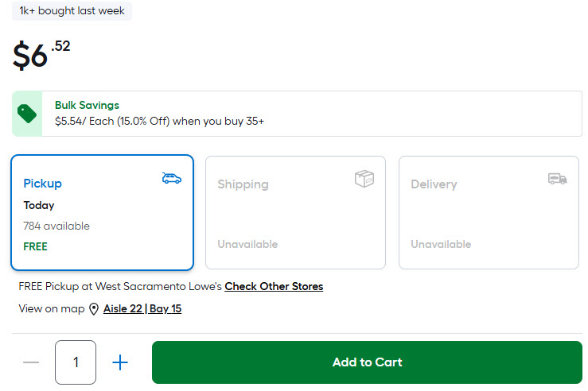Click the delivery truck icon
This screenshot has height=391, width=588.
(557, 179)
